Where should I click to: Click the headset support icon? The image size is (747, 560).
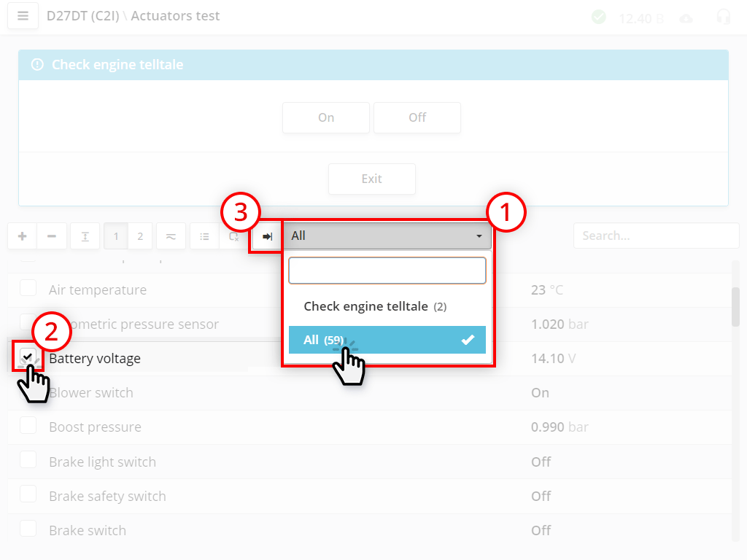(x=724, y=17)
